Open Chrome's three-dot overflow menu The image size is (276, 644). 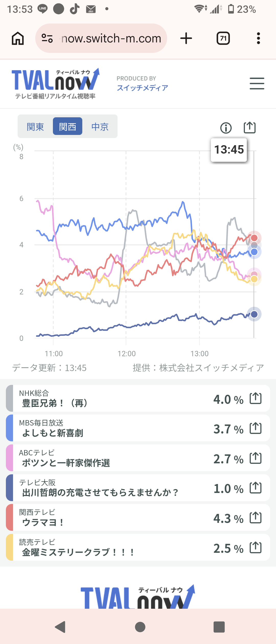(x=258, y=38)
